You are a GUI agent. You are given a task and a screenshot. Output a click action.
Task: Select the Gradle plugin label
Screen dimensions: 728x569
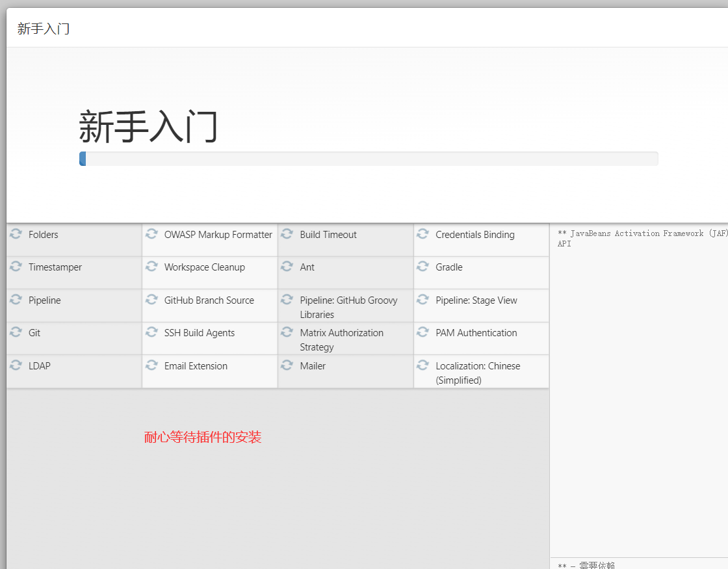pos(449,267)
